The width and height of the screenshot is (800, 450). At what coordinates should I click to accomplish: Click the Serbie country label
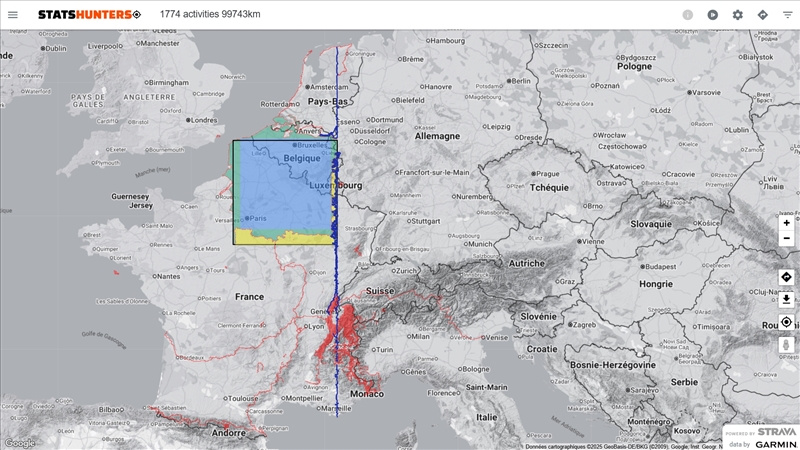(x=684, y=382)
